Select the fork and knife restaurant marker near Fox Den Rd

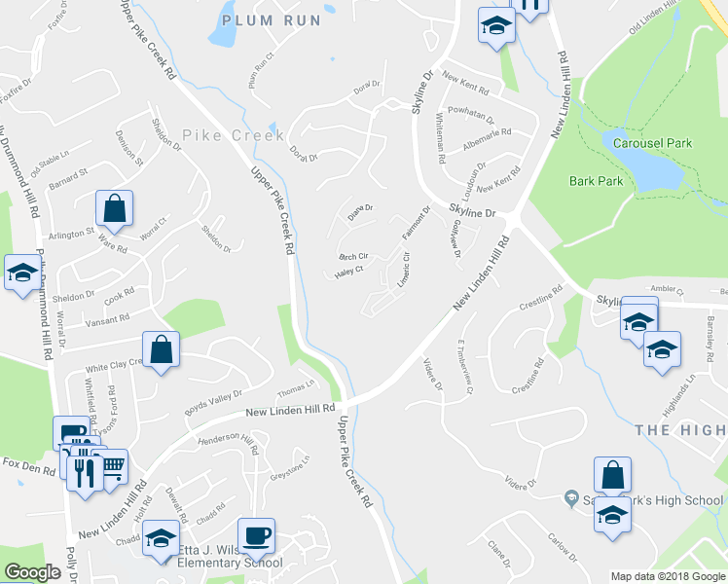coord(85,474)
